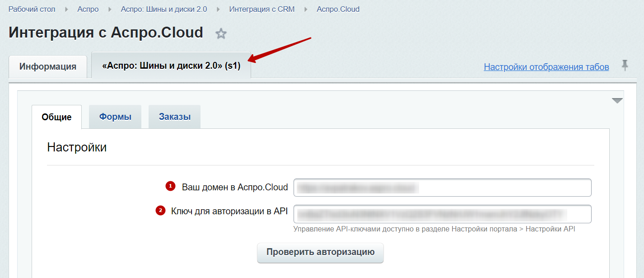Open the Информация tab

tap(48, 67)
